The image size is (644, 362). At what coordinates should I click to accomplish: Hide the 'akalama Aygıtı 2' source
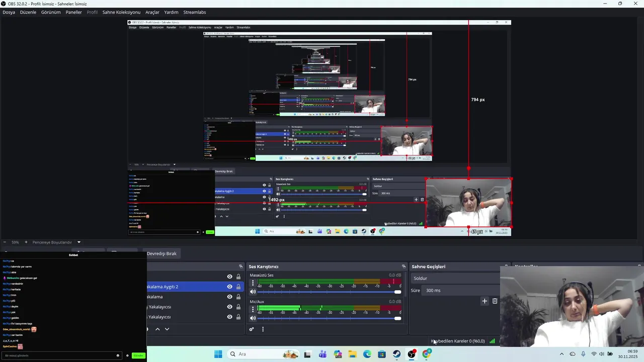click(x=229, y=287)
